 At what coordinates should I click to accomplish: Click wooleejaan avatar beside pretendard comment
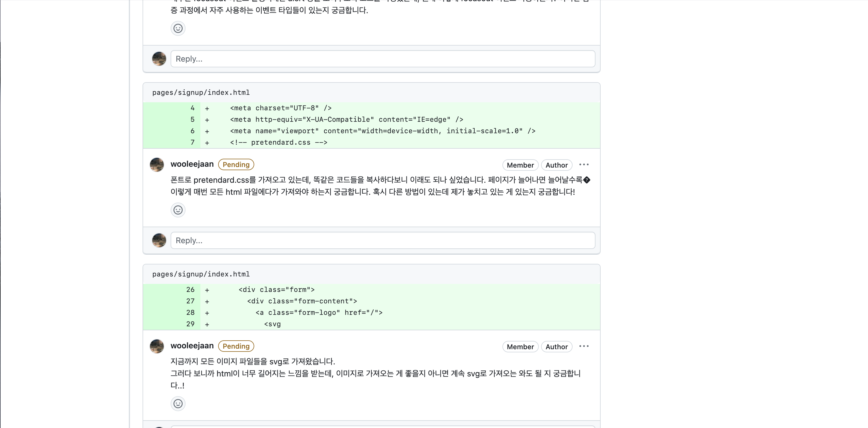pyautogui.click(x=157, y=165)
